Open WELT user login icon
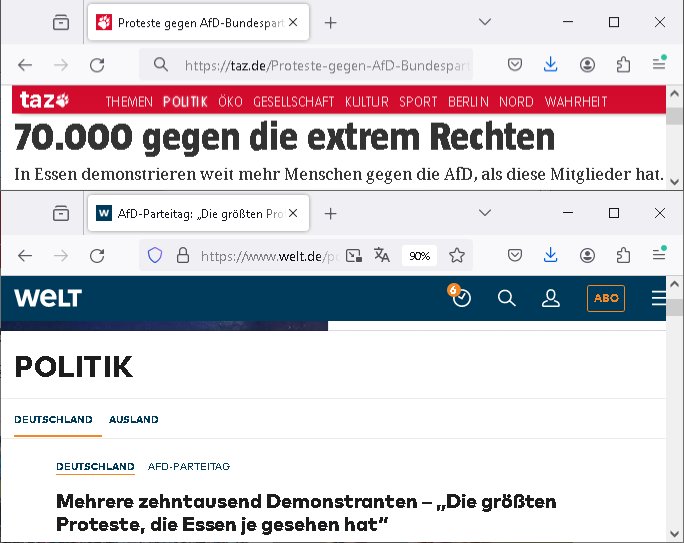This screenshot has width=684, height=543. coord(551,298)
